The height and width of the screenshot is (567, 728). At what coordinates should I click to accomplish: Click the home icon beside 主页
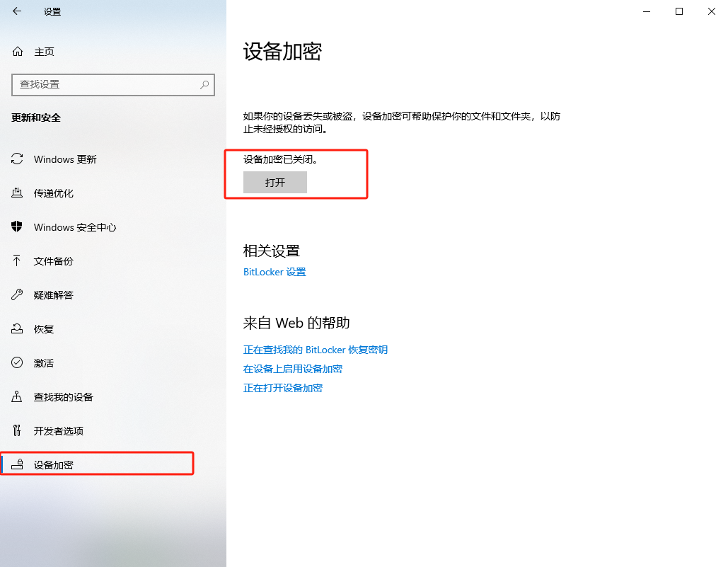pyautogui.click(x=18, y=52)
